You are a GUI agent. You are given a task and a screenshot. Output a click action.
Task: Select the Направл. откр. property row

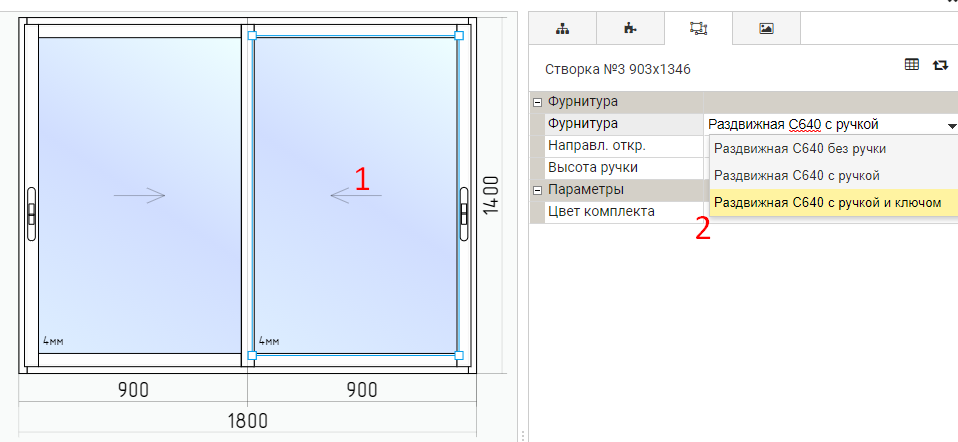pyautogui.click(x=617, y=146)
